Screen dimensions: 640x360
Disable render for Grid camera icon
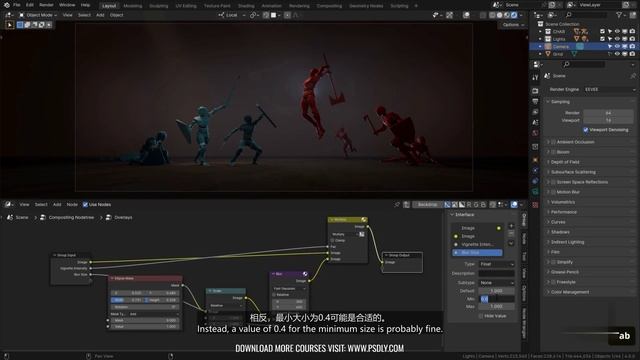click(632, 54)
